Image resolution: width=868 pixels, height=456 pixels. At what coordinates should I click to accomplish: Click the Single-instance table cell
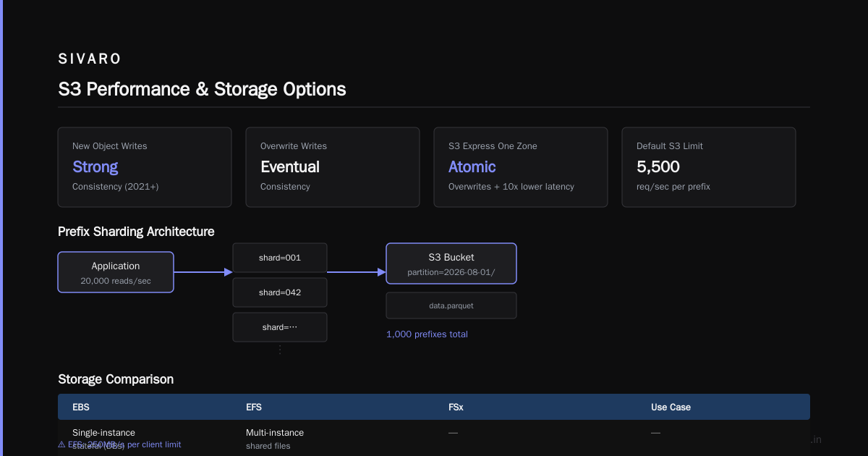coord(103,433)
